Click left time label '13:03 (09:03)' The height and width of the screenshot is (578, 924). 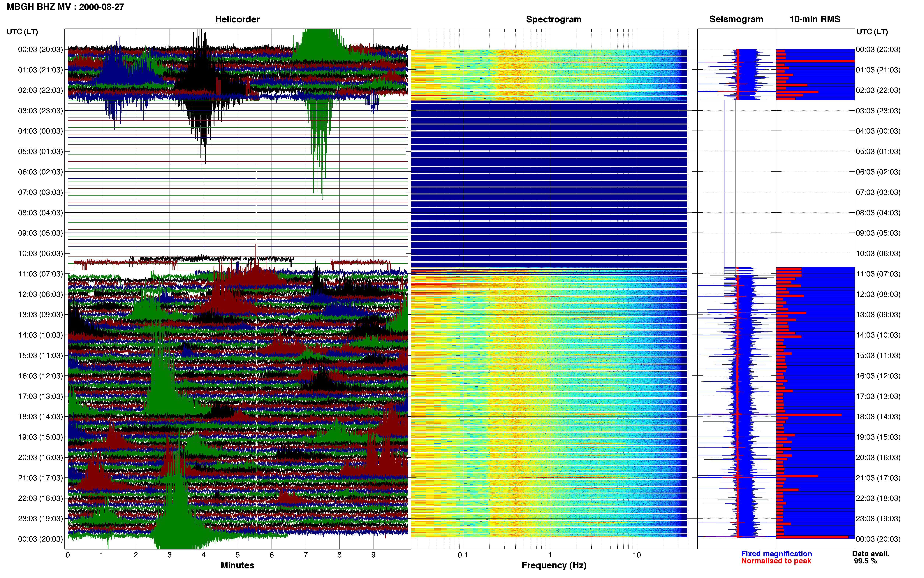pos(41,315)
